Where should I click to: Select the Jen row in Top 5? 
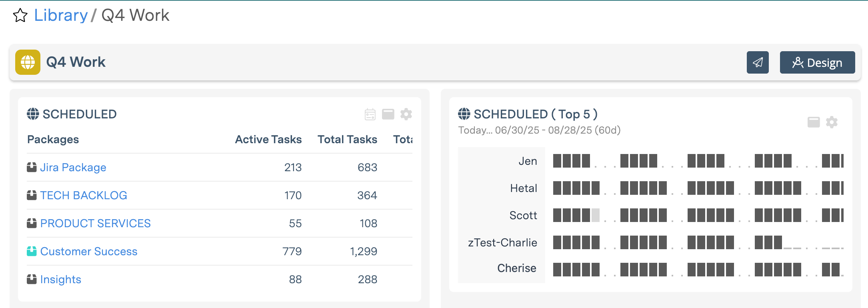tap(528, 161)
